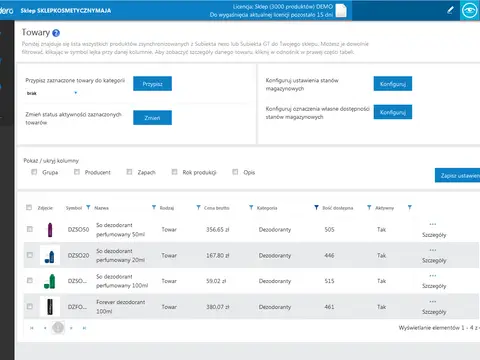Open the active Kategoria column filter
The image size is (480, 360).
(x=316, y=207)
